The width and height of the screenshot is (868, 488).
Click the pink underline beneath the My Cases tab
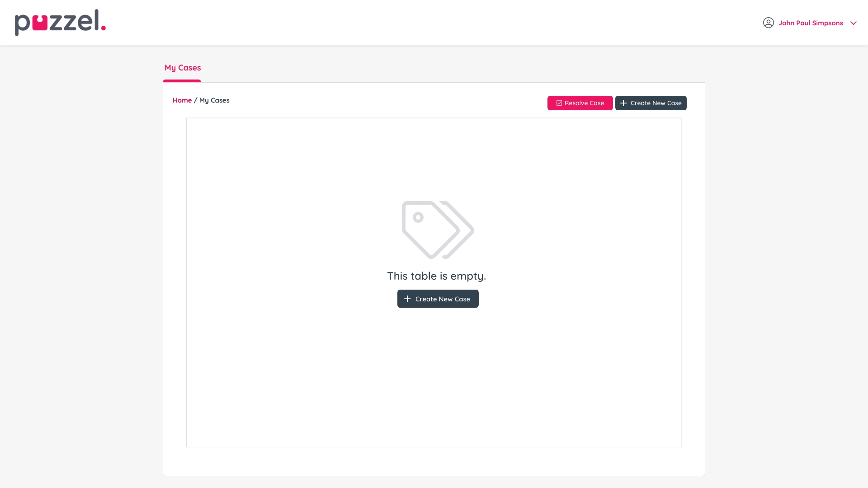click(x=182, y=81)
